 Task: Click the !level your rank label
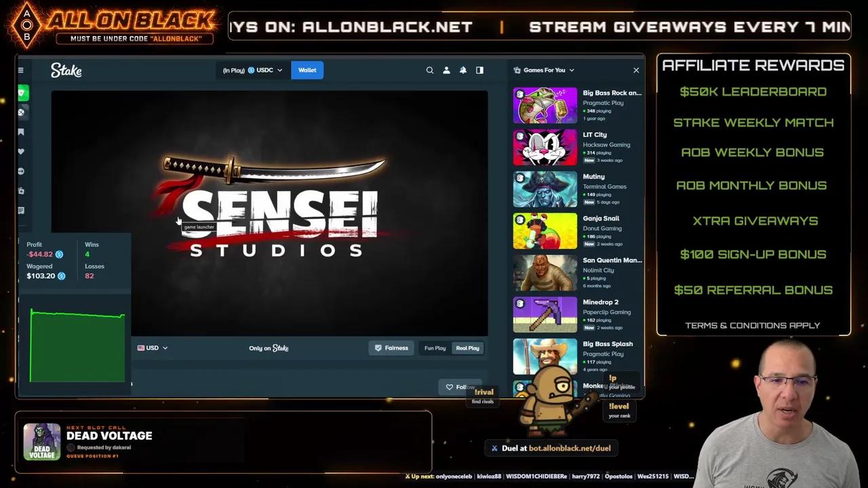618,410
